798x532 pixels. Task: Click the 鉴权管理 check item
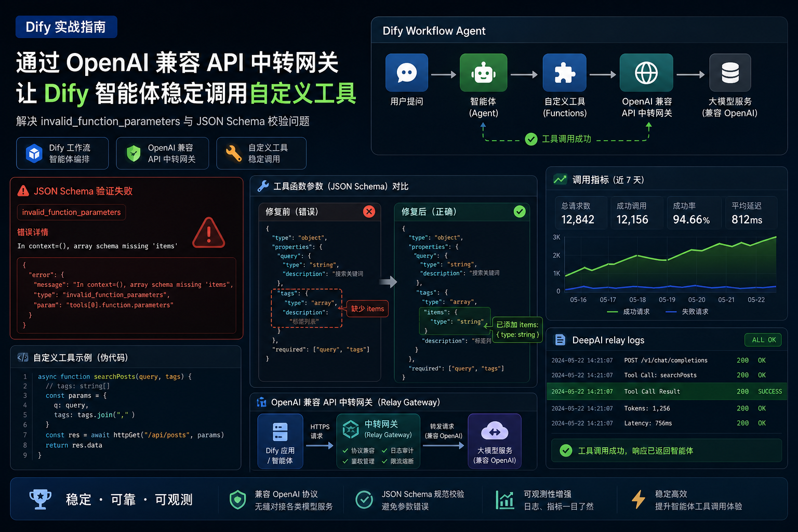358,461
